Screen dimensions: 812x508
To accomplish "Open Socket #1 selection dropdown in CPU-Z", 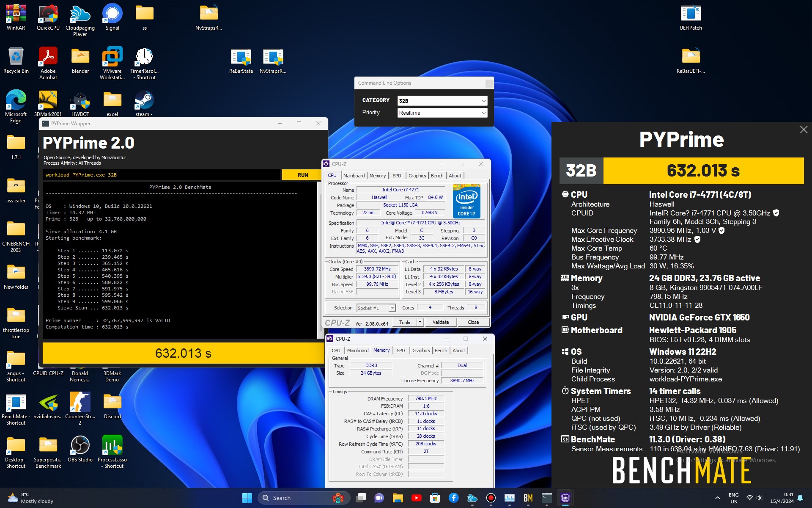I will tap(376, 308).
